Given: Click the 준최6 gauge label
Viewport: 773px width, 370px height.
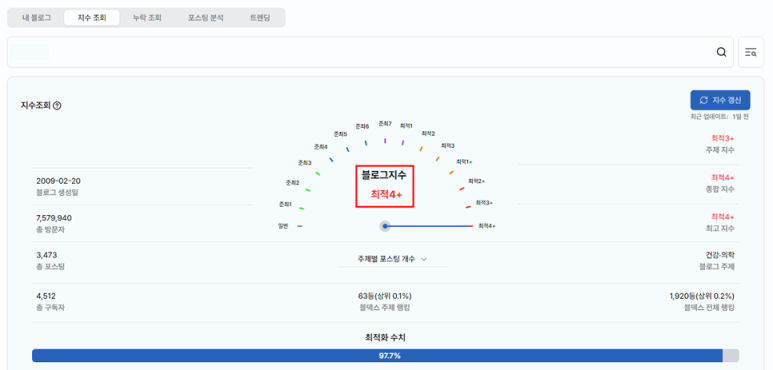Looking at the screenshot, I should pyautogui.click(x=362, y=127).
